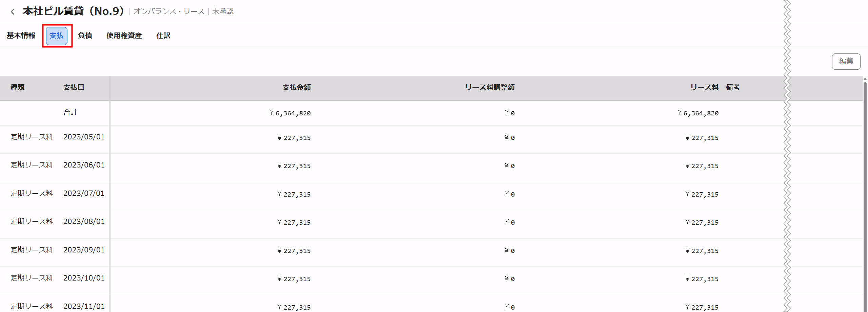
Task: Click the 2023/10/01 payment date cell
Action: pyautogui.click(x=84, y=278)
